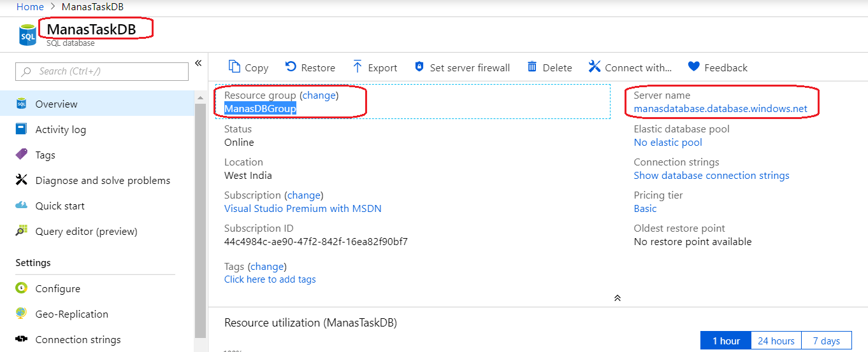
Task: Open Configure under Settings
Action: pyautogui.click(x=96, y=288)
